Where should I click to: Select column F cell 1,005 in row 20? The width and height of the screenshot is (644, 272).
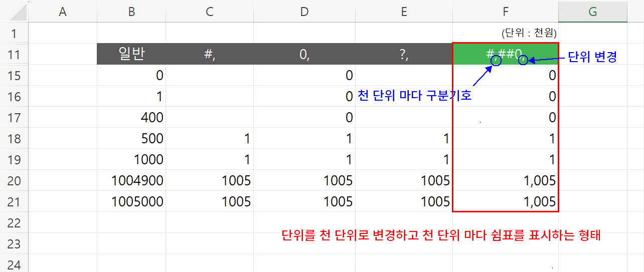coord(505,180)
